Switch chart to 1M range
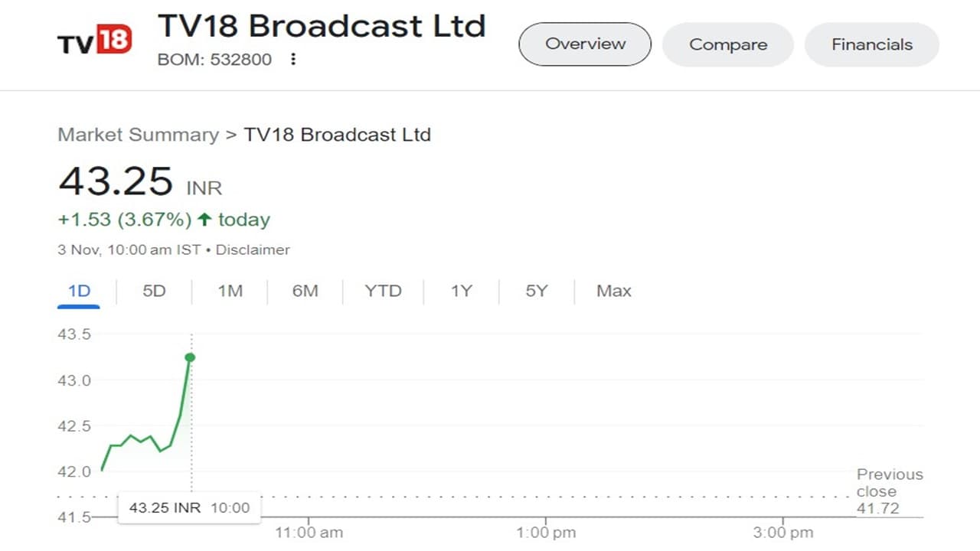Image resolution: width=980 pixels, height=551 pixels. (230, 291)
